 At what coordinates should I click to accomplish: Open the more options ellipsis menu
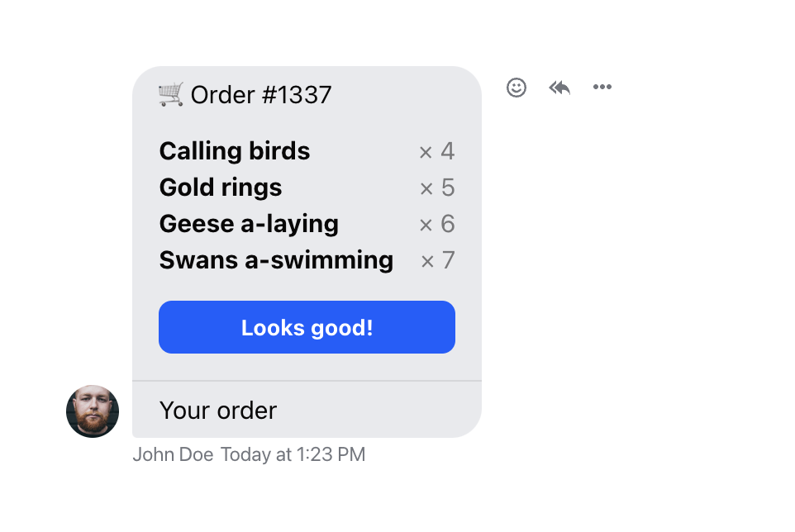click(x=602, y=88)
